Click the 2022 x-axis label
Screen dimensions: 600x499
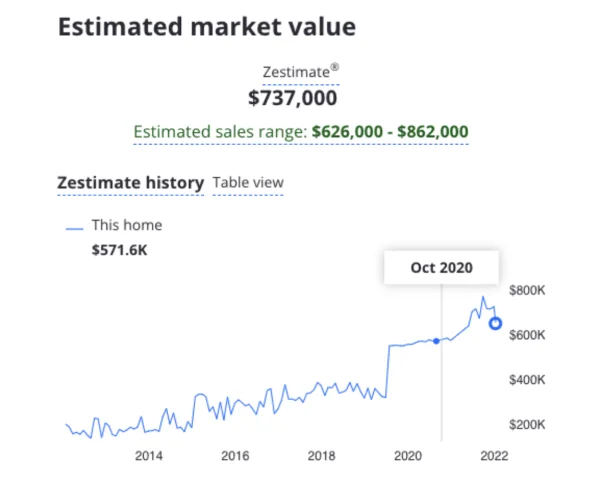[494, 456]
